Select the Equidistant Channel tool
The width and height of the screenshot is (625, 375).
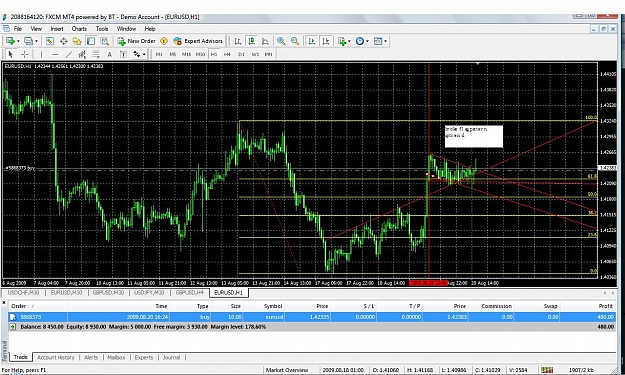[82, 54]
